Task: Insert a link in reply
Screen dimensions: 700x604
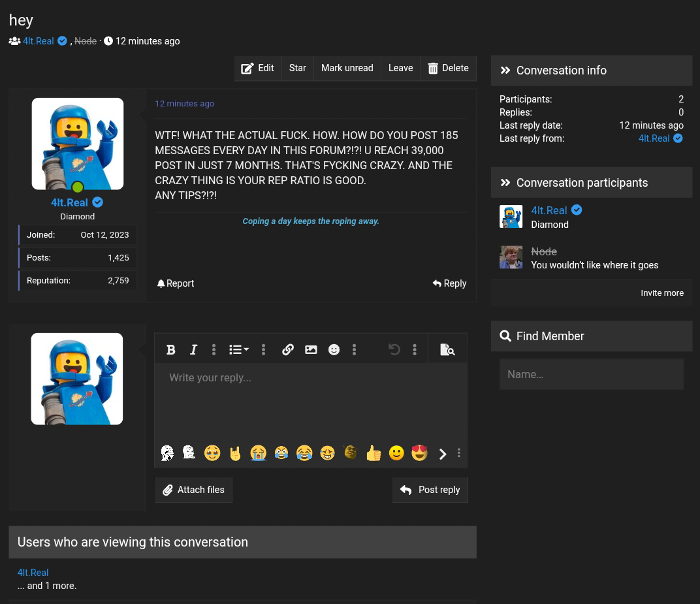Action: [x=288, y=350]
